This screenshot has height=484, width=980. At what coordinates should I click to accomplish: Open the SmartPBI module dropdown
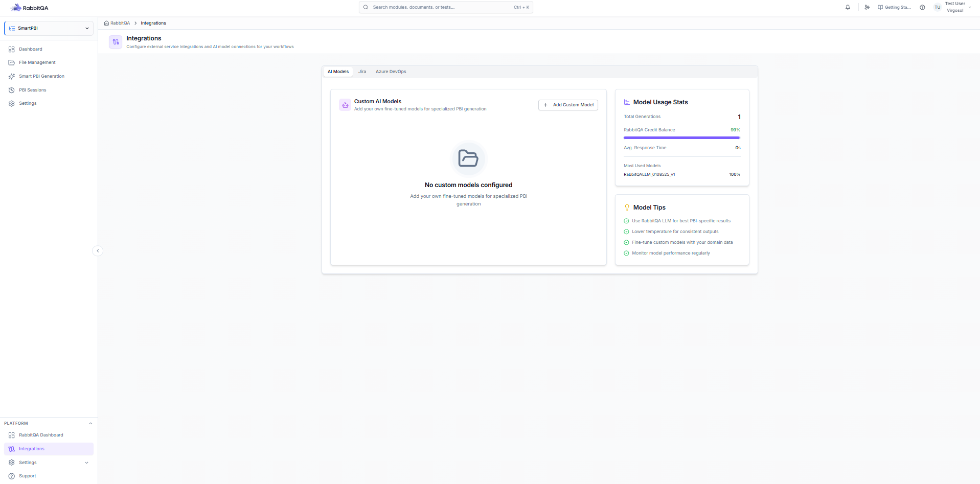tap(49, 28)
